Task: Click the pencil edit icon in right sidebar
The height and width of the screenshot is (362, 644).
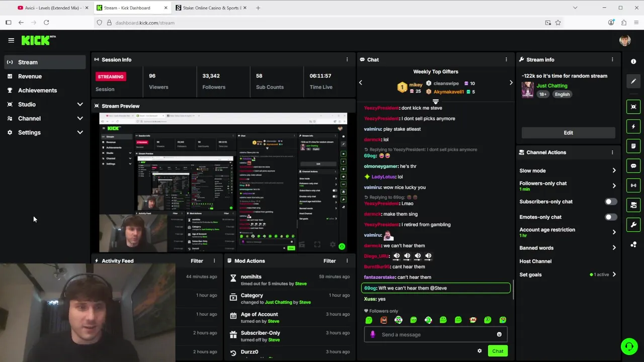Action: coord(633,81)
